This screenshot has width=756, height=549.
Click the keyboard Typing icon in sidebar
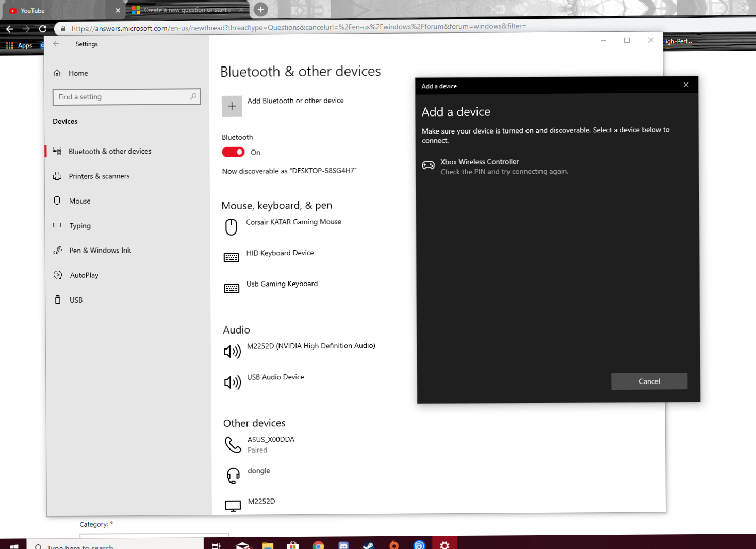57,225
